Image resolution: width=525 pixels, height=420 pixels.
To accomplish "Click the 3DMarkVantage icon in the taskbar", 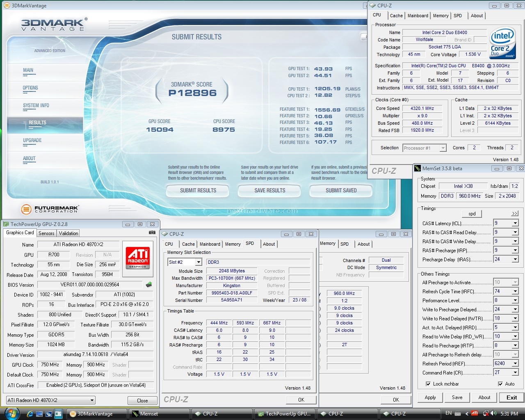I will click(73, 414).
